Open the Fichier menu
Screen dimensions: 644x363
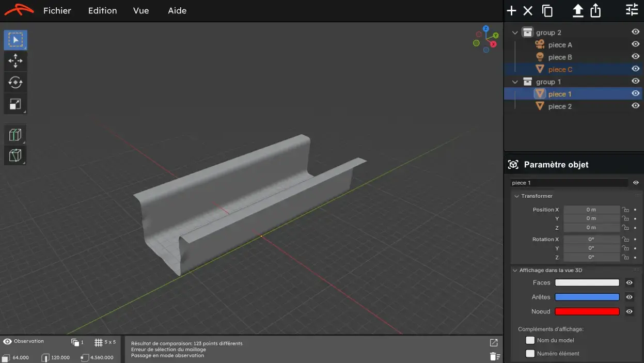57,11
